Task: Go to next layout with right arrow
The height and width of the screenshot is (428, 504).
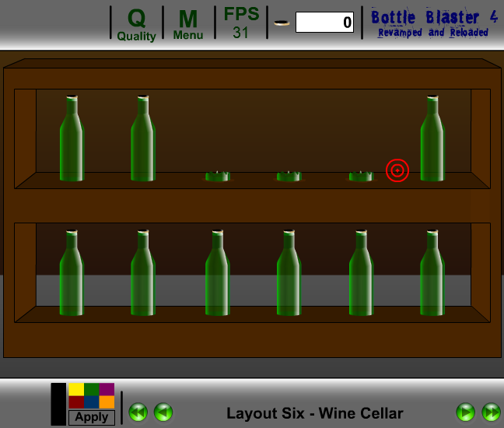Action: [465, 412]
